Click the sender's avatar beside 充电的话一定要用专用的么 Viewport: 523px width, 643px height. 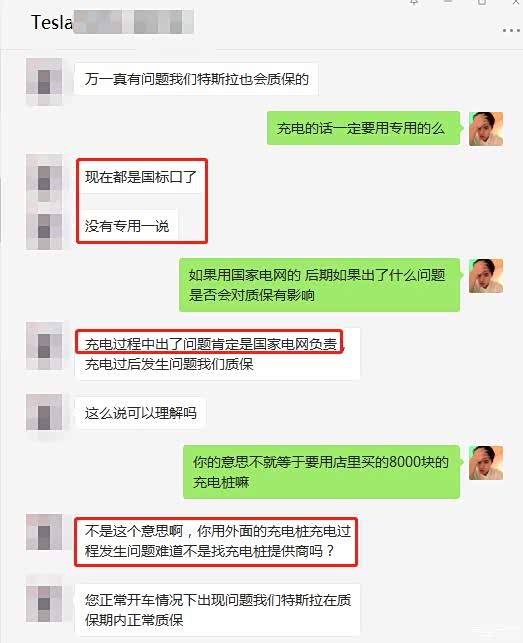(486, 129)
